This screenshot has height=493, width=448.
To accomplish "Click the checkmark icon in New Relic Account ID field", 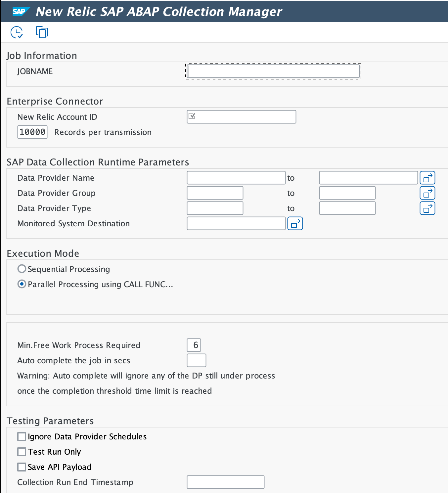I will [x=192, y=116].
